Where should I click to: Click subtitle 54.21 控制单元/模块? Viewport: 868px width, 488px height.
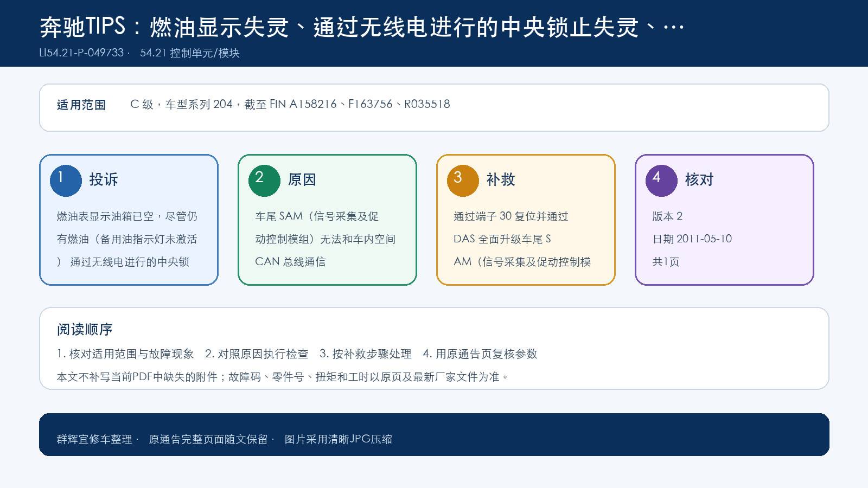(190, 53)
